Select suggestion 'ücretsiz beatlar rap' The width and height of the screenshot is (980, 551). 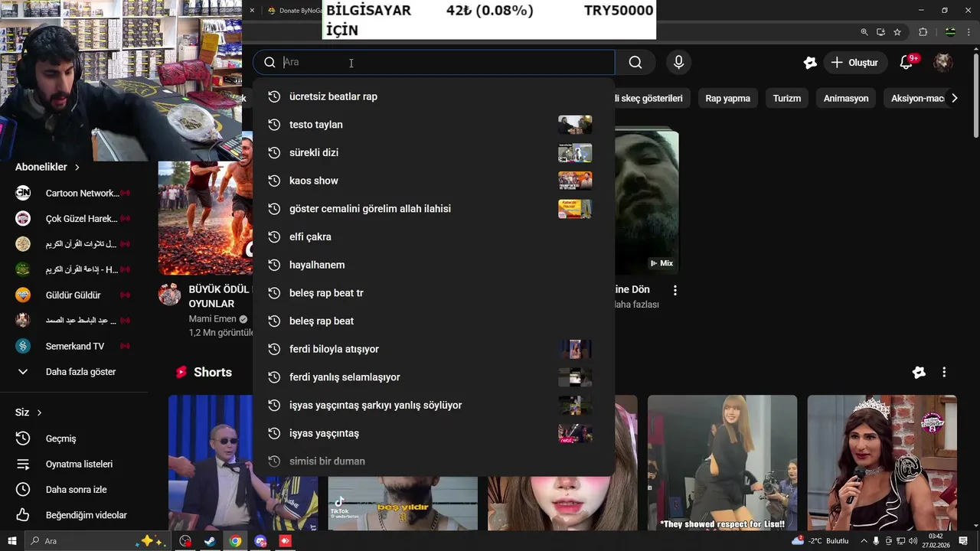(434, 96)
